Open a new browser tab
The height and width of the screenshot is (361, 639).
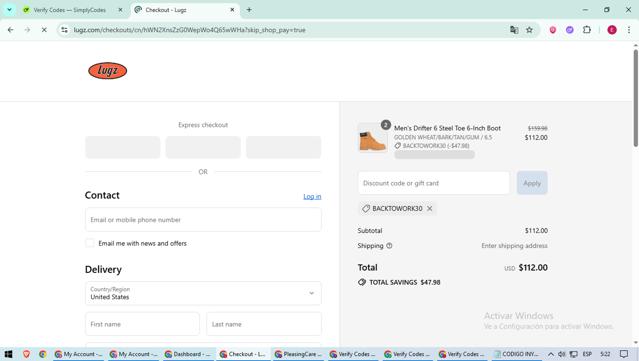249,10
